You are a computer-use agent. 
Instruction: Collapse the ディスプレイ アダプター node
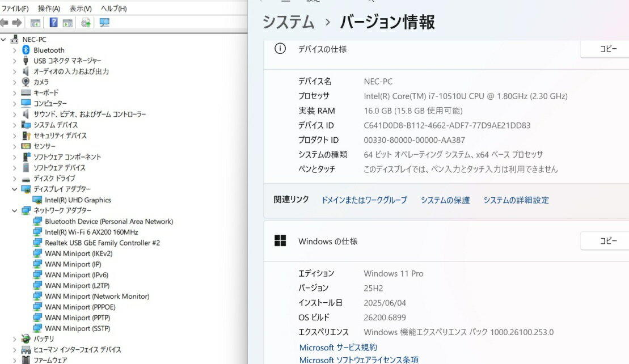(15, 189)
